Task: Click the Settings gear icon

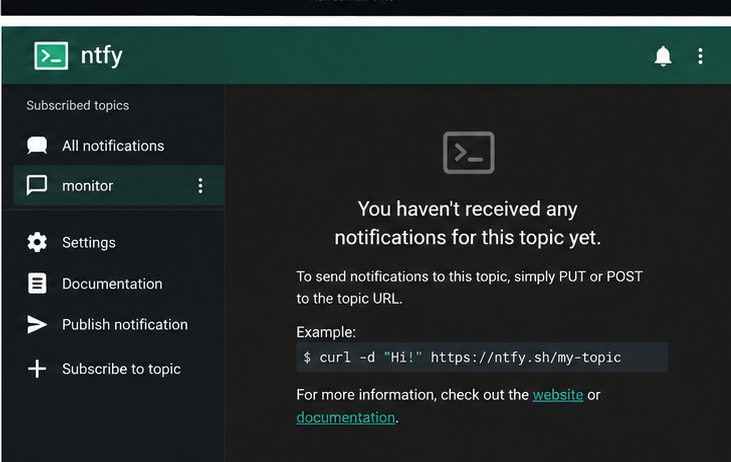Action: coord(37,242)
